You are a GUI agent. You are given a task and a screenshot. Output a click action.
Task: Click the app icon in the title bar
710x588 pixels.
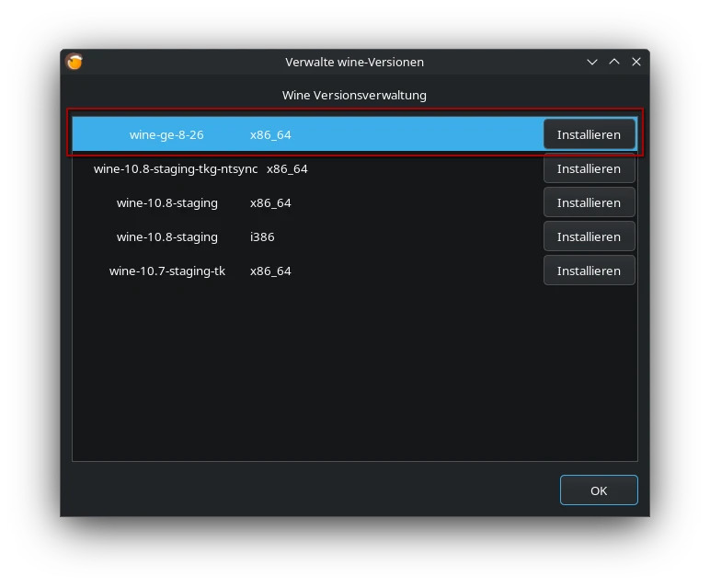(74, 62)
